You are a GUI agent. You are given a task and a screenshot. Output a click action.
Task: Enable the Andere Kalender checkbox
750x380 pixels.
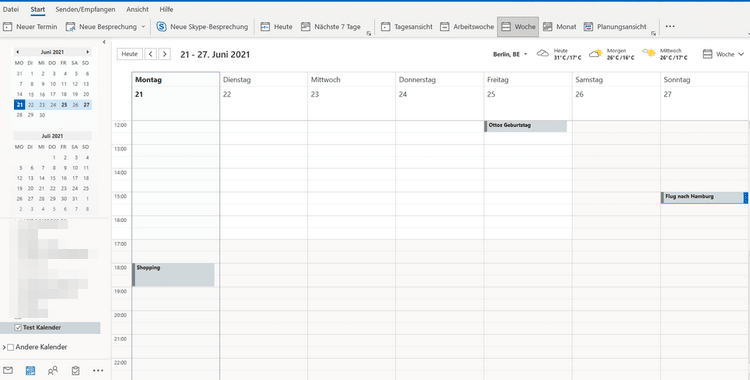11,347
